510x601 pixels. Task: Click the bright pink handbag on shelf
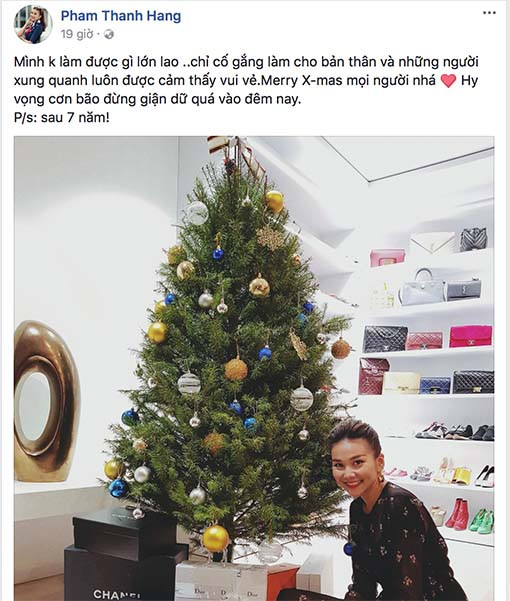[471, 336]
